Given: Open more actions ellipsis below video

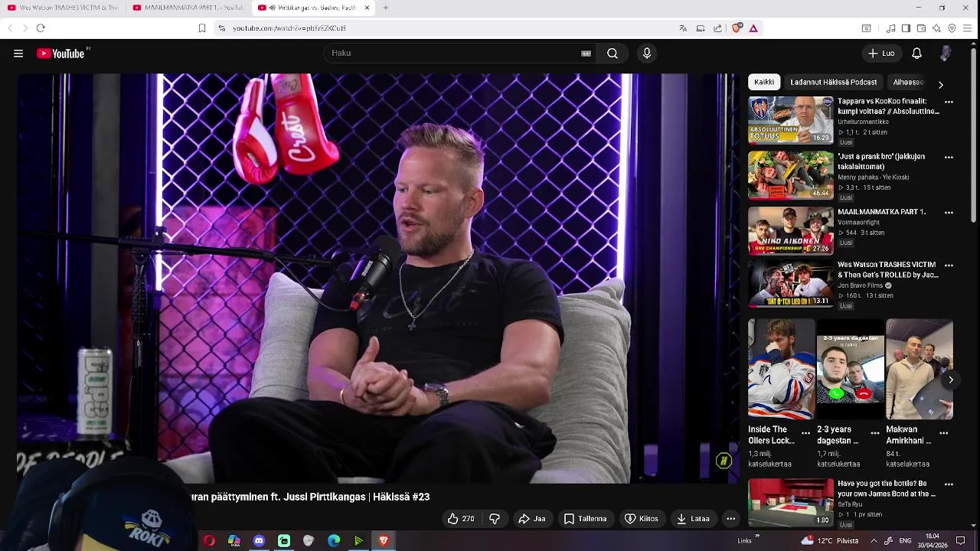Looking at the screenshot, I should coord(731,519).
